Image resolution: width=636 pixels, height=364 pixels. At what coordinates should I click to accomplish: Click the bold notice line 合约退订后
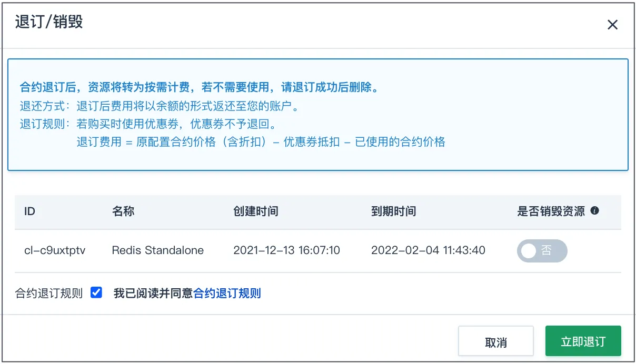click(x=199, y=87)
